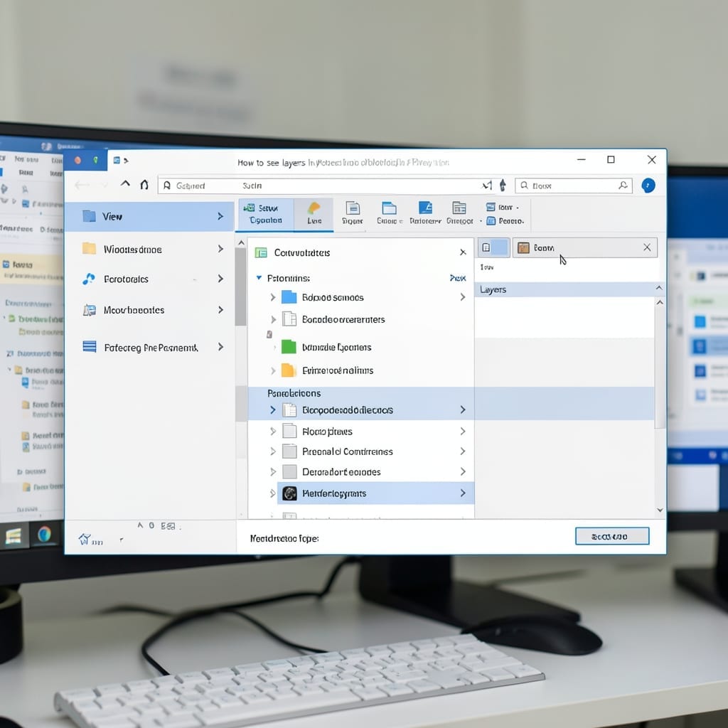The width and height of the screenshot is (728, 728).
Task: Close the Eoom tab
Action: click(647, 247)
